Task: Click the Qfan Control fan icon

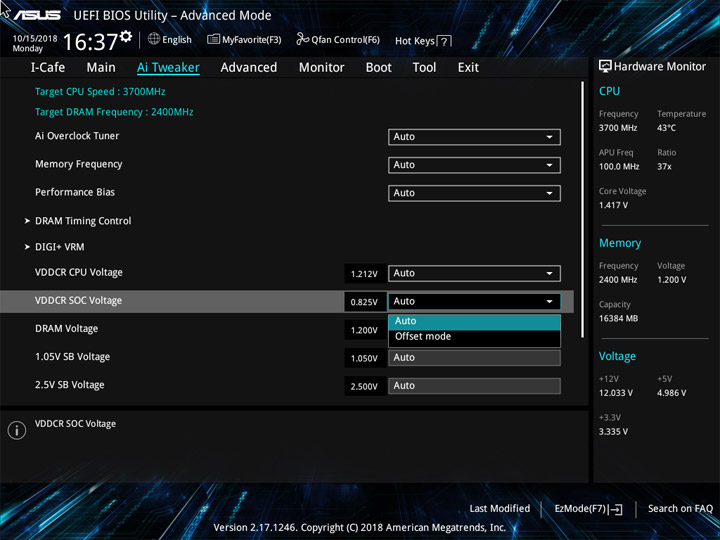Action: click(x=302, y=39)
